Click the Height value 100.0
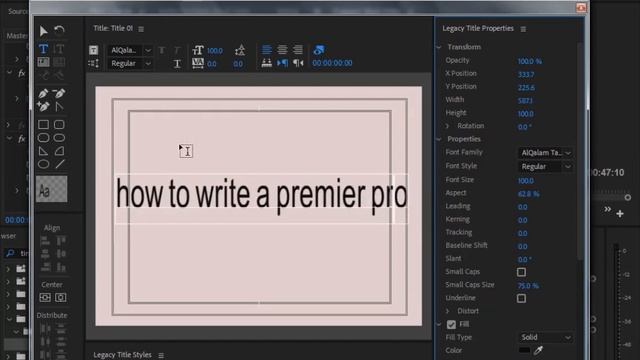This screenshot has height=360, width=640. point(526,114)
